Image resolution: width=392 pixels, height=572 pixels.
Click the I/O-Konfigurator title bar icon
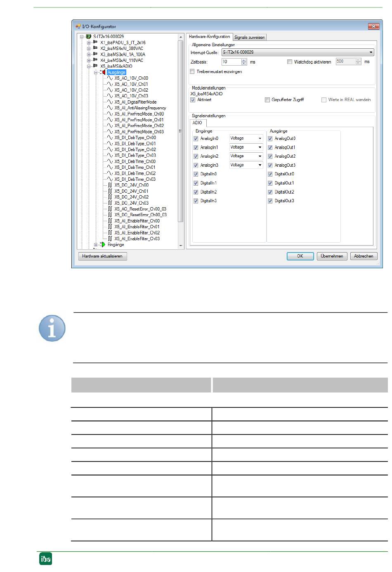tap(78, 26)
